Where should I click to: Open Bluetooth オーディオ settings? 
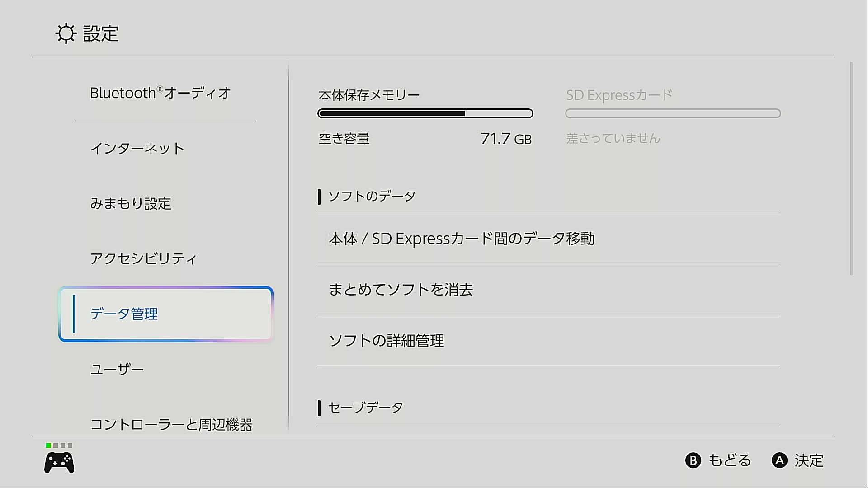click(160, 93)
